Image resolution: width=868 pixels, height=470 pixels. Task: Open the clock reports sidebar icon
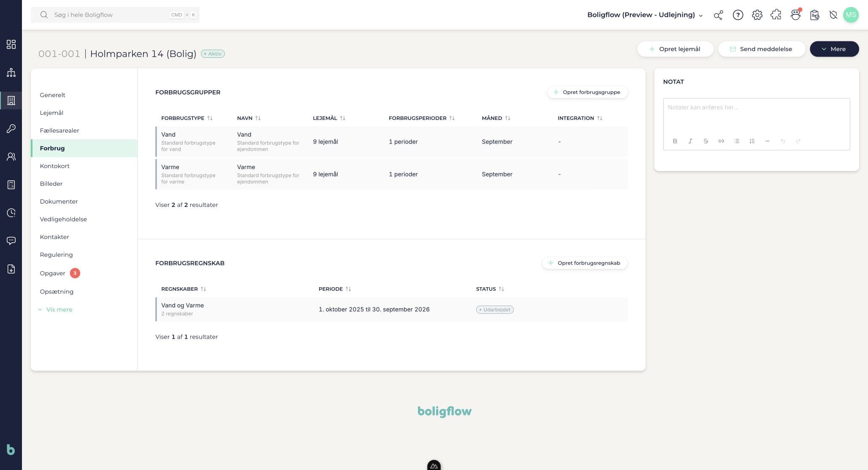tap(11, 213)
